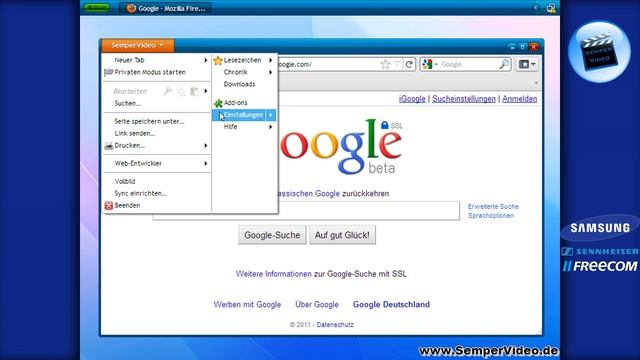Viewport: 640px width, 360px height.
Task: Reload the page with the refresh button
Action: point(409,64)
